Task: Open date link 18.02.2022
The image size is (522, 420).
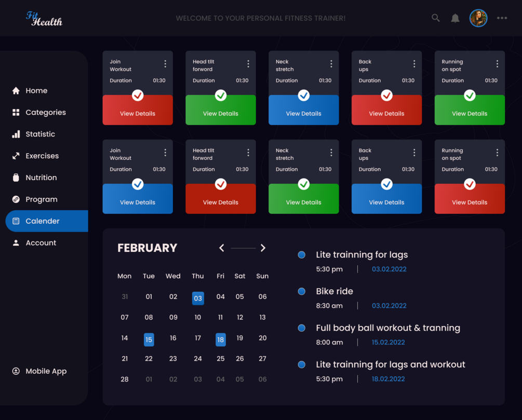Action: [x=388, y=379]
